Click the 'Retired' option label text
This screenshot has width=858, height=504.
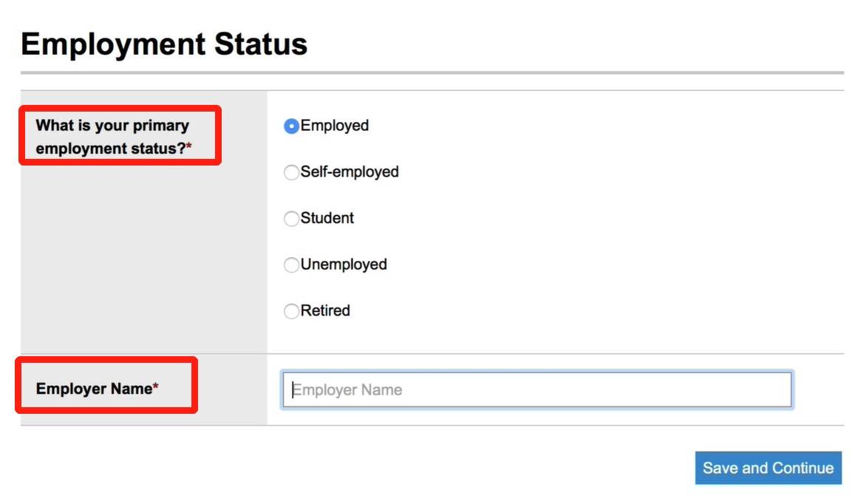[x=325, y=311]
